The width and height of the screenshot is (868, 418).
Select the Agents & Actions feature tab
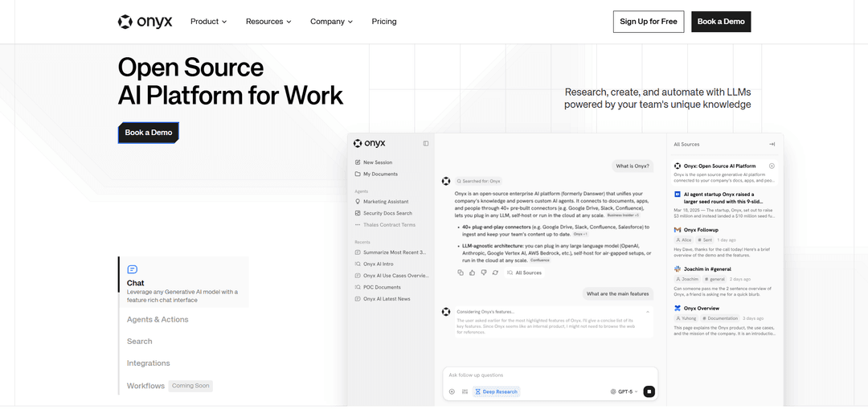pos(158,319)
